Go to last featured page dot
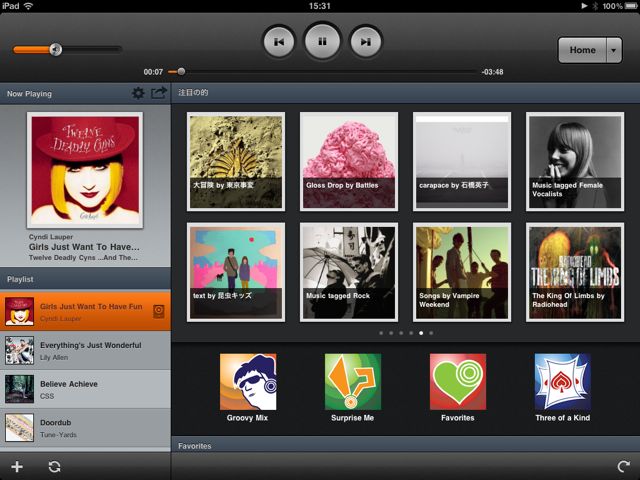Image resolution: width=640 pixels, height=480 pixels. tap(431, 333)
